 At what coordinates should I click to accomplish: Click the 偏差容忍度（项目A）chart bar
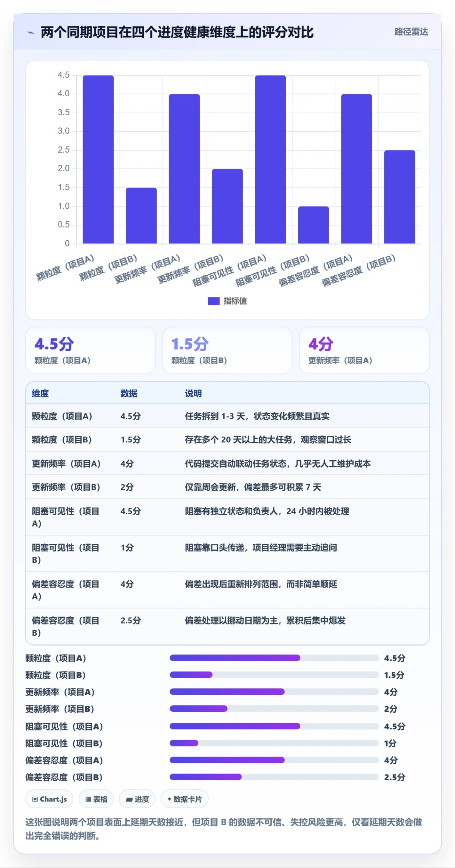tap(356, 169)
